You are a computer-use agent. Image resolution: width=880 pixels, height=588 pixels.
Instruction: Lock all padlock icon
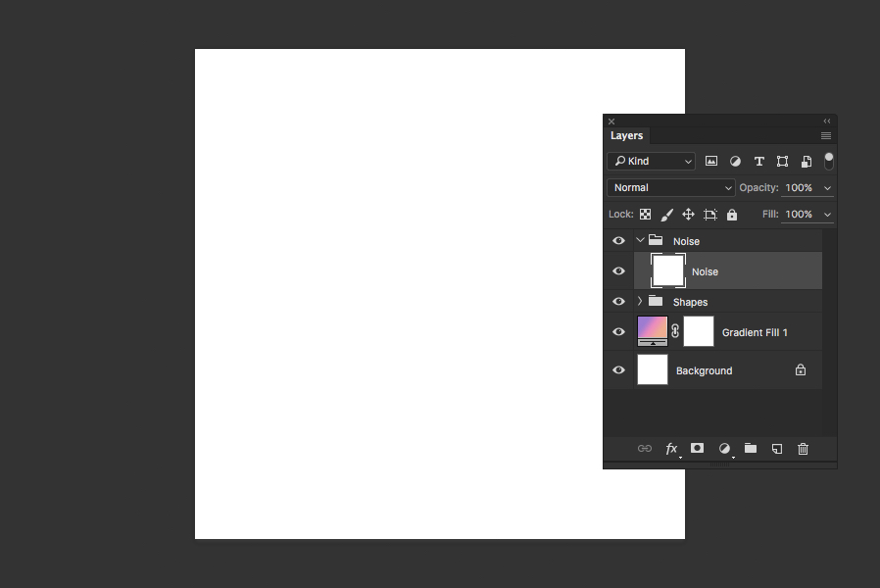click(x=732, y=215)
